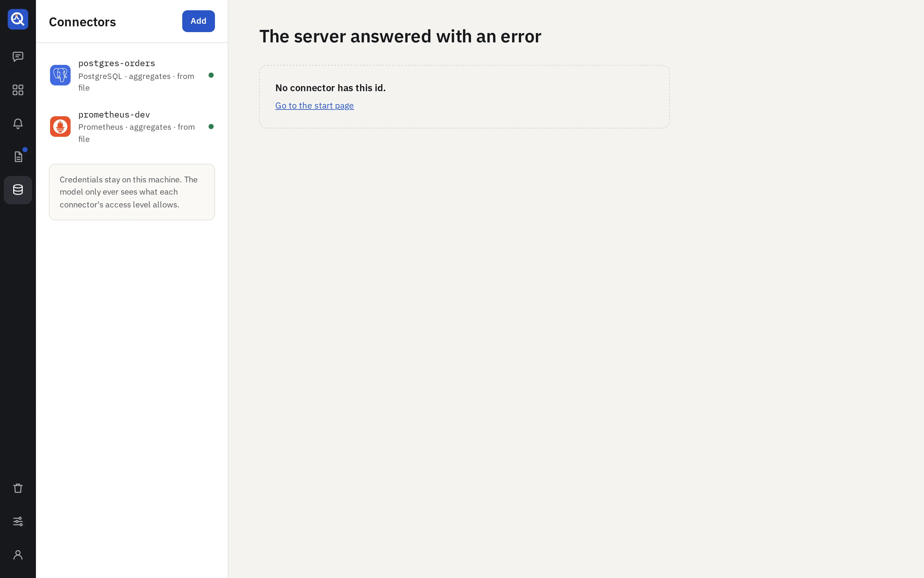Open the chat messages sidebar icon
This screenshot has width=924, height=578.
click(x=18, y=57)
